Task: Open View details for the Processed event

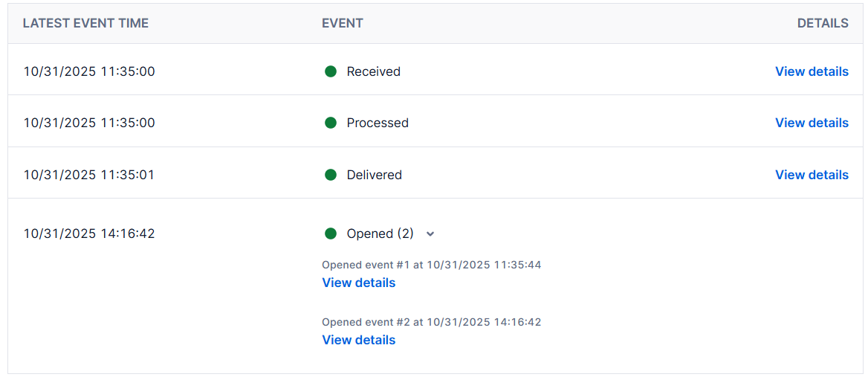Action: 812,123
